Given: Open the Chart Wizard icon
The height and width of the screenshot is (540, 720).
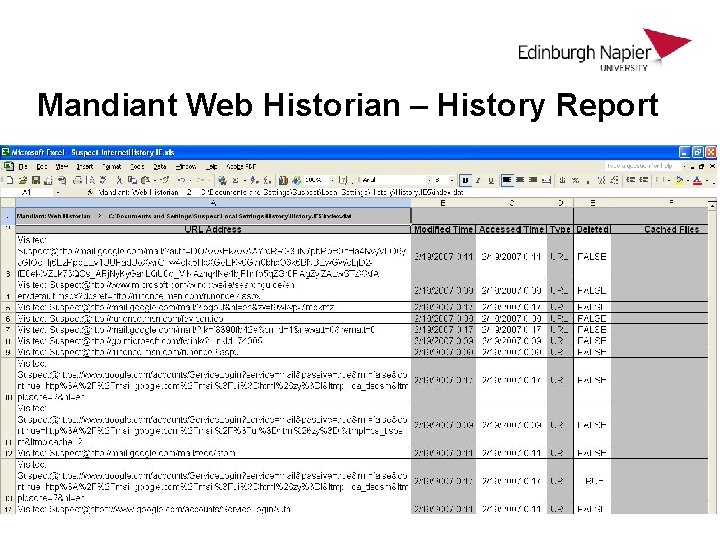Looking at the screenshot, I should click(x=283, y=180).
